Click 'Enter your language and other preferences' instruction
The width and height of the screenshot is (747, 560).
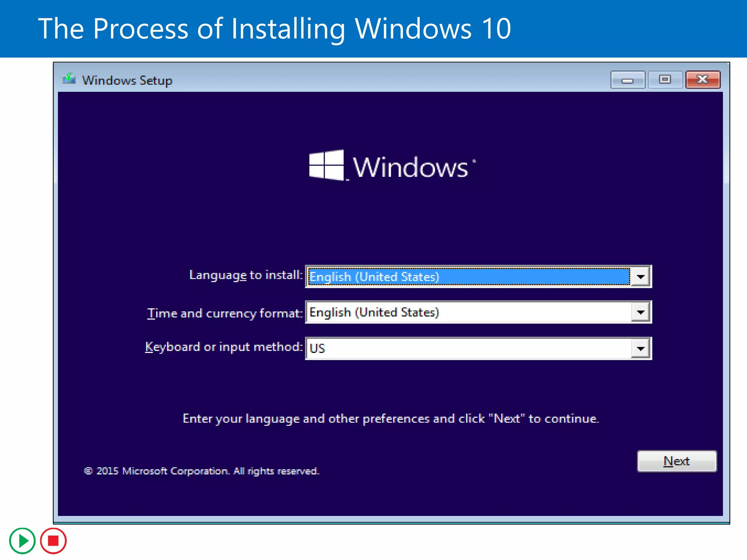[x=391, y=419]
